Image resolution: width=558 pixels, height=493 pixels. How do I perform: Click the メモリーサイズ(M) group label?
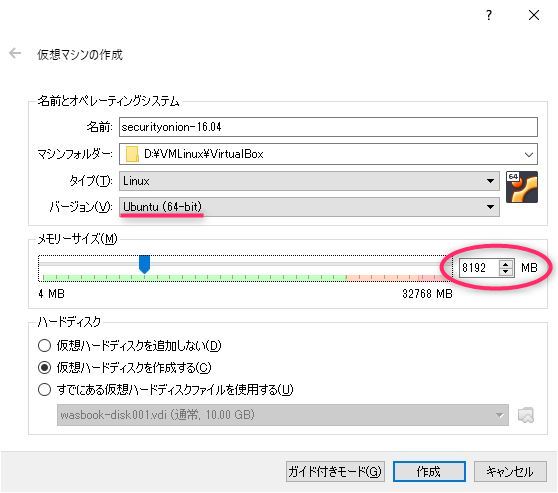tap(77, 239)
